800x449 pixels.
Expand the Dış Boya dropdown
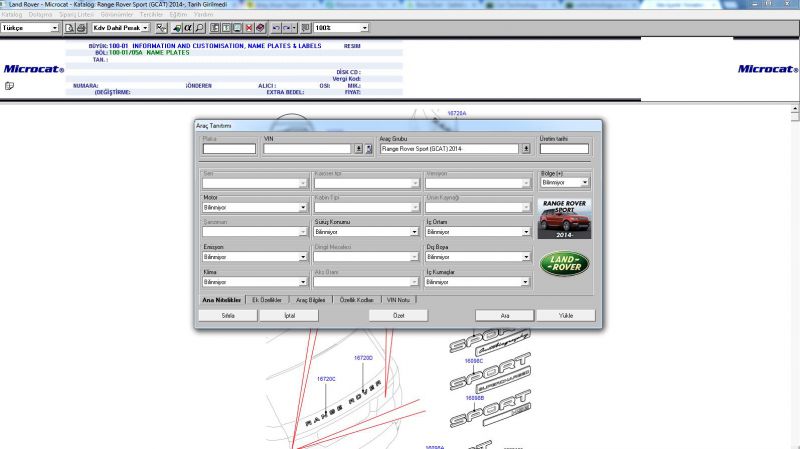526,257
